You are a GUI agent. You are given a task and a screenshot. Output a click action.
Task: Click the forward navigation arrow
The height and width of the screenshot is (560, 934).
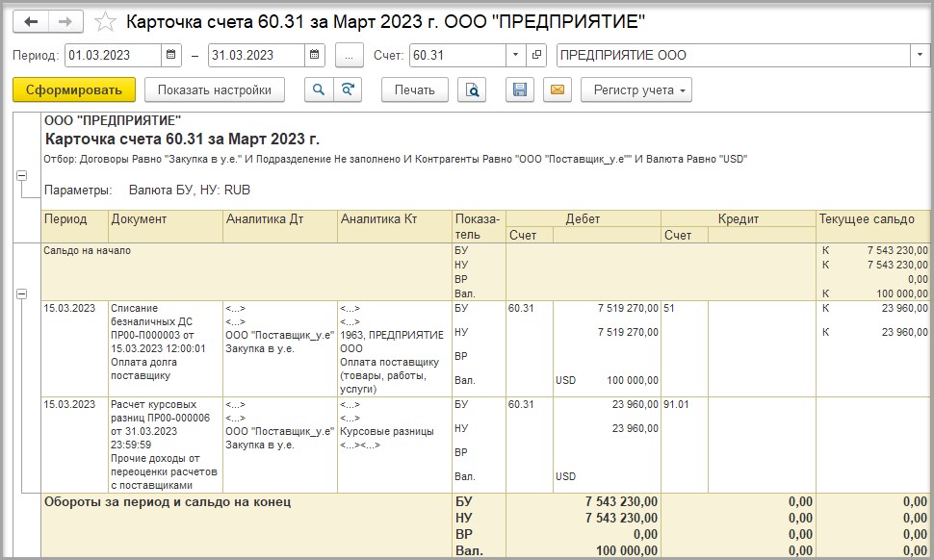pyautogui.click(x=65, y=21)
